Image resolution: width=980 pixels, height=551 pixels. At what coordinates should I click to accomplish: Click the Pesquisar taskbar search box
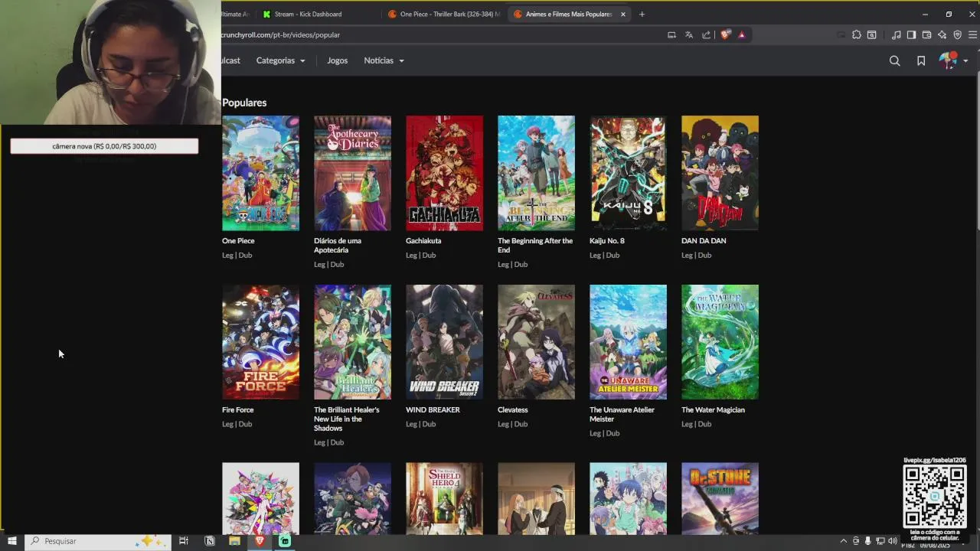tap(98, 541)
